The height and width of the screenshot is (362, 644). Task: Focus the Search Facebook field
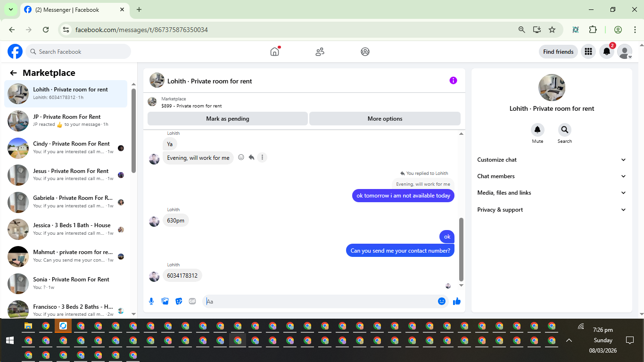point(78,52)
